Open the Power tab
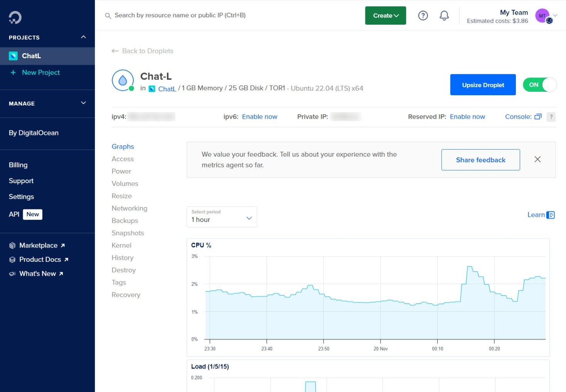This screenshot has height=392, width=566. [121, 171]
